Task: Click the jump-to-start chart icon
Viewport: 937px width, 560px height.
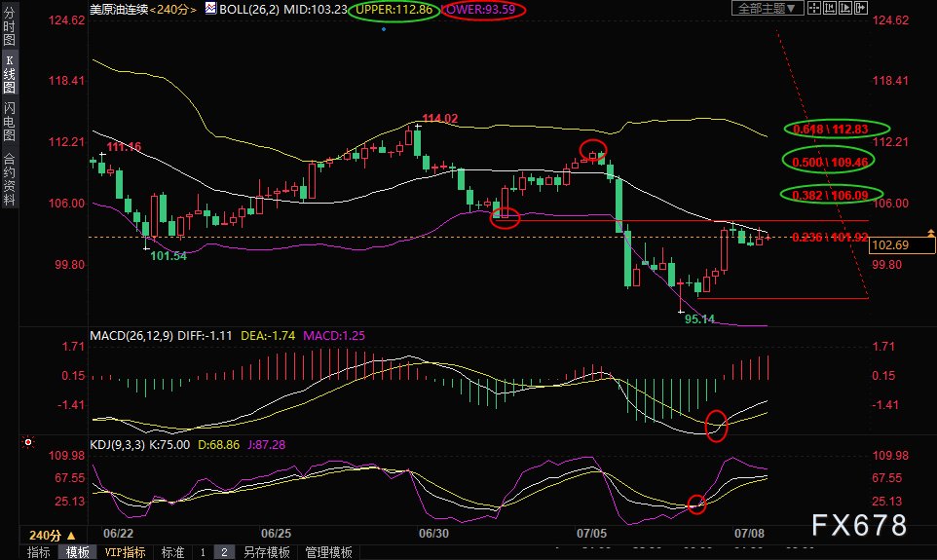Action: pos(830,8)
